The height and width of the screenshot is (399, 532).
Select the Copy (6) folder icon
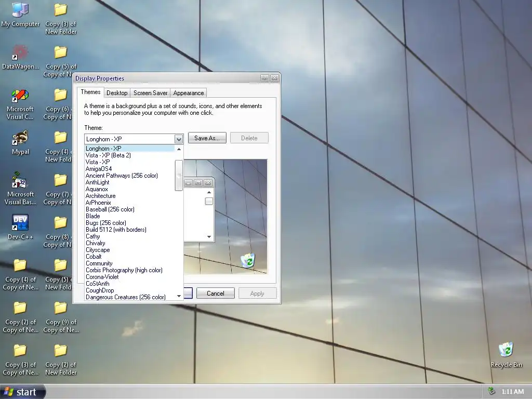[x=58, y=104]
